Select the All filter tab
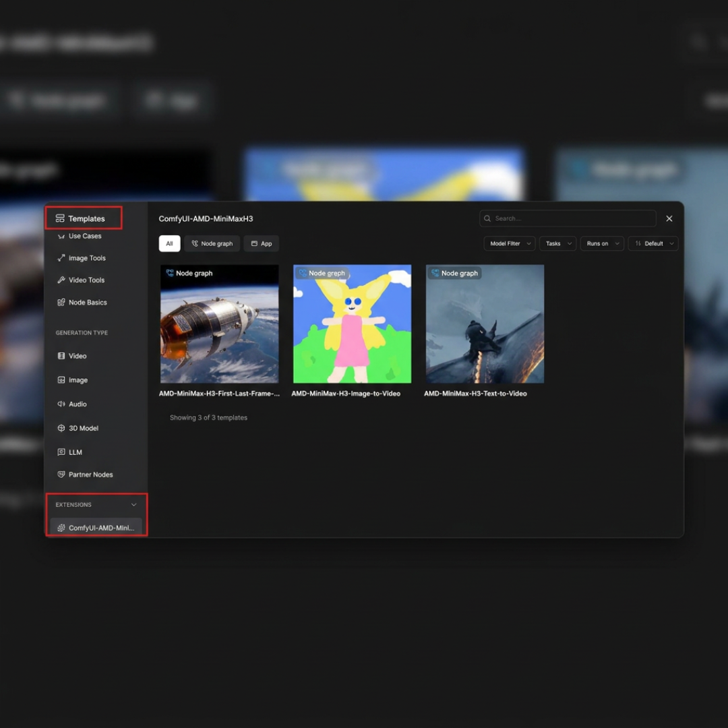728x728 pixels. 169,243
